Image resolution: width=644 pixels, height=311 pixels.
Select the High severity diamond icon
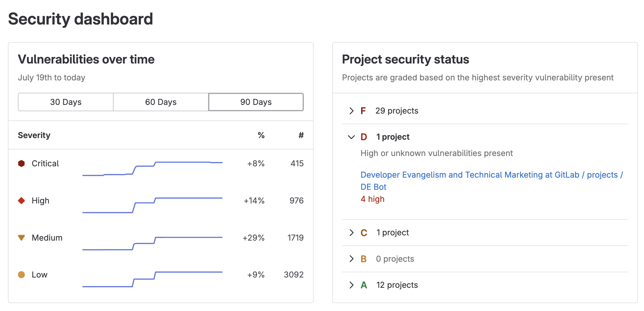pyautogui.click(x=22, y=201)
